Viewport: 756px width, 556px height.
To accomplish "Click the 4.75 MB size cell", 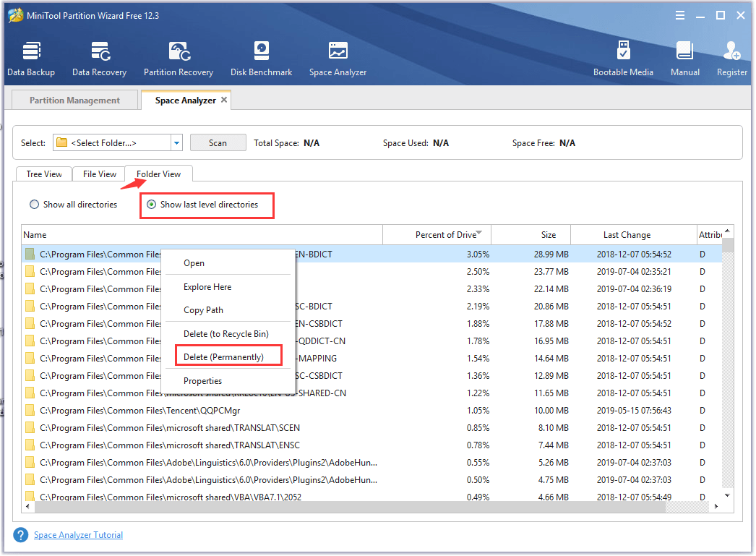I will pyautogui.click(x=554, y=480).
